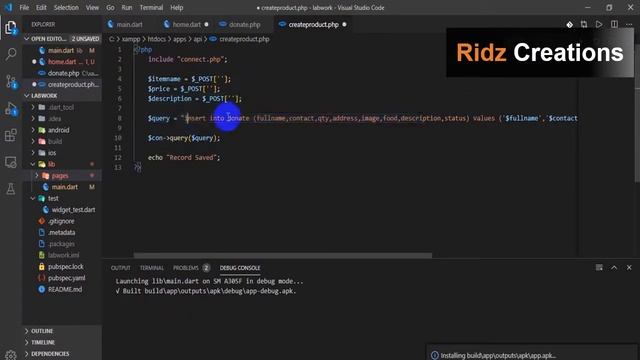Viewport: 640px width, 360px height.
Task: Expand the build folder
Action: point(62,141)
